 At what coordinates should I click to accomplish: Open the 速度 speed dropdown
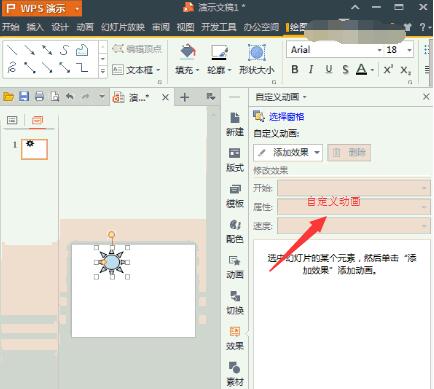click(354, 226)
